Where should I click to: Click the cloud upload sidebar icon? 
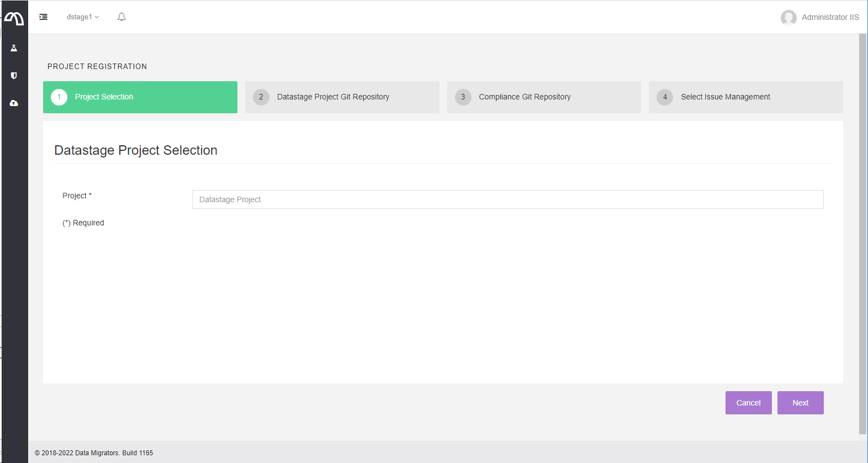click(x=14, y=103)
